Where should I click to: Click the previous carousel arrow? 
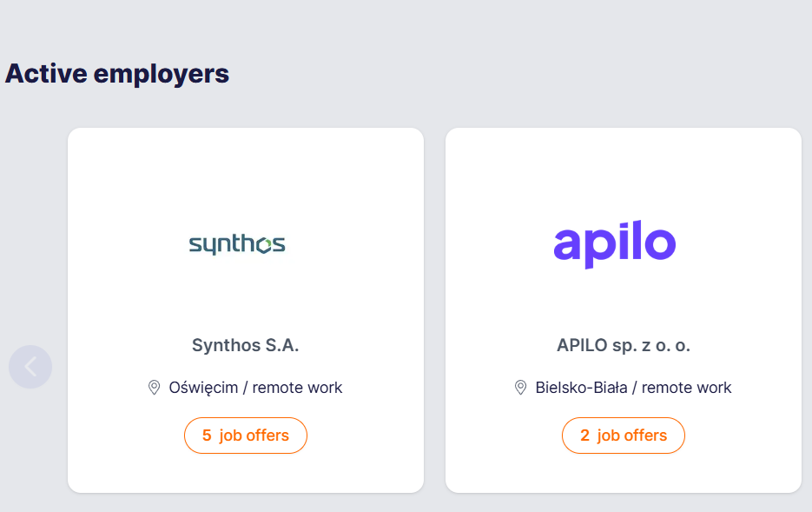pyautogui.click(x=30, y=367)
